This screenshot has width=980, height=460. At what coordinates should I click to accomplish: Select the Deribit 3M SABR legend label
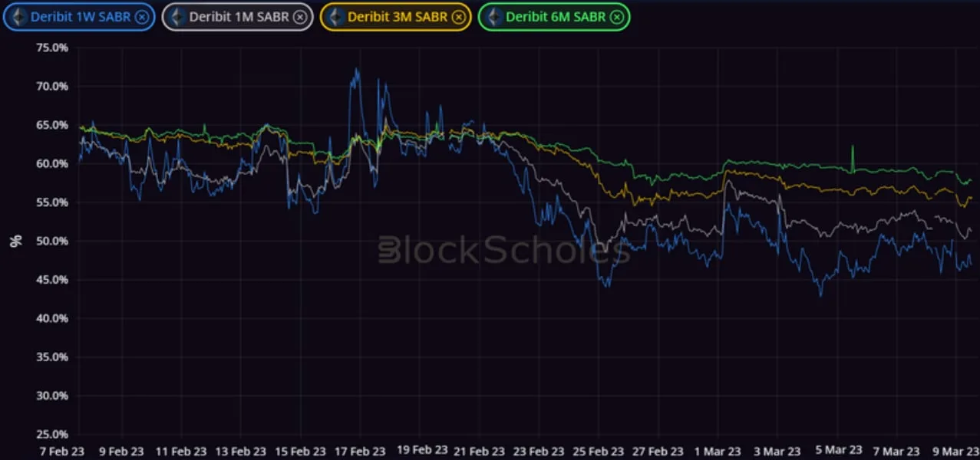pos(398,17)
